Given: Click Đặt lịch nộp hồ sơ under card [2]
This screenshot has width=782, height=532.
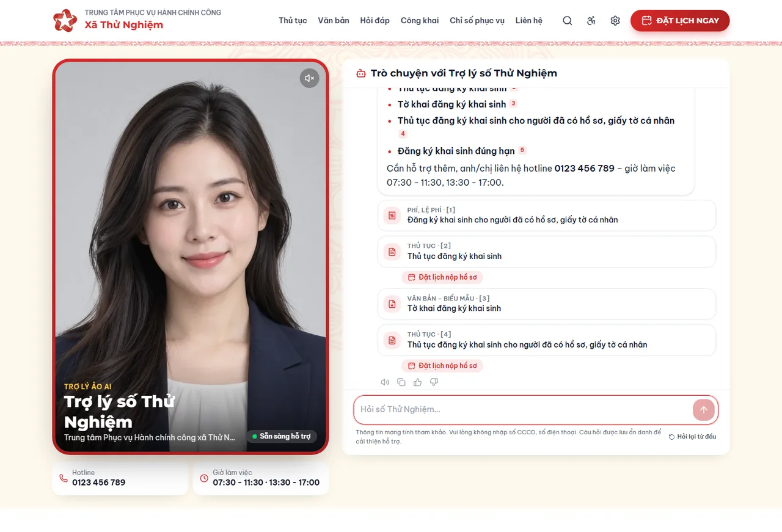Looking at the screenshot, I should (x=442, y=277).
